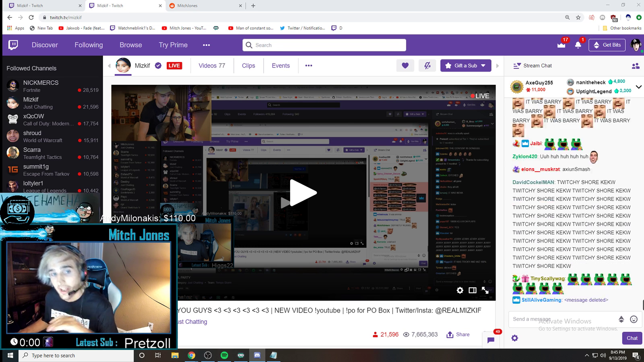
Task: Open the Other bookmarks folder
Action: coord(622,28)
